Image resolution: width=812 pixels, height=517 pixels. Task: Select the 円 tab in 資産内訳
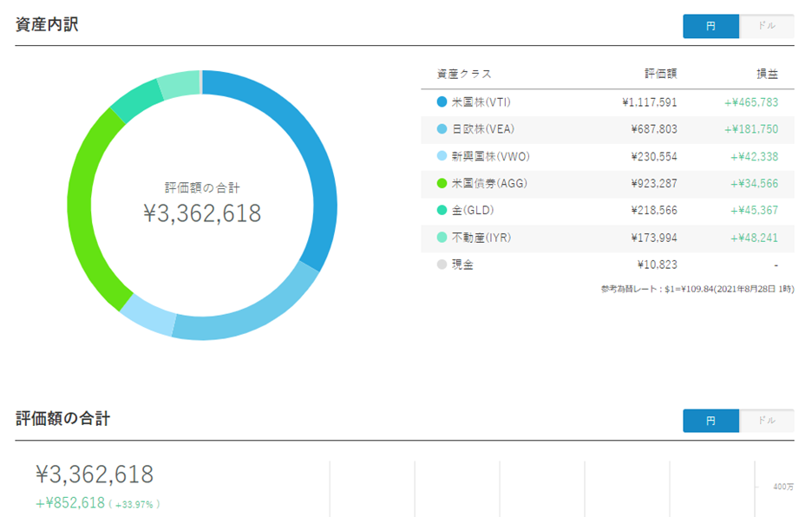710,26
